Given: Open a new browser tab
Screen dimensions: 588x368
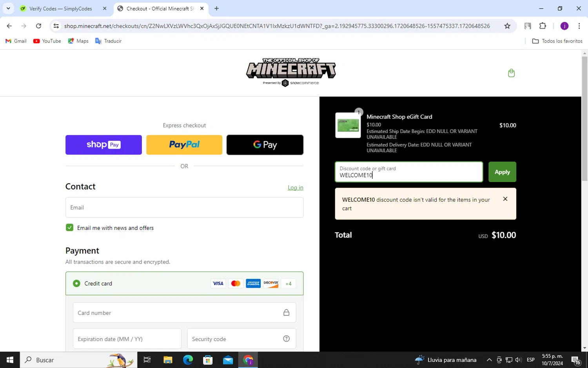Looking at the screenshot, I should 216,8.
